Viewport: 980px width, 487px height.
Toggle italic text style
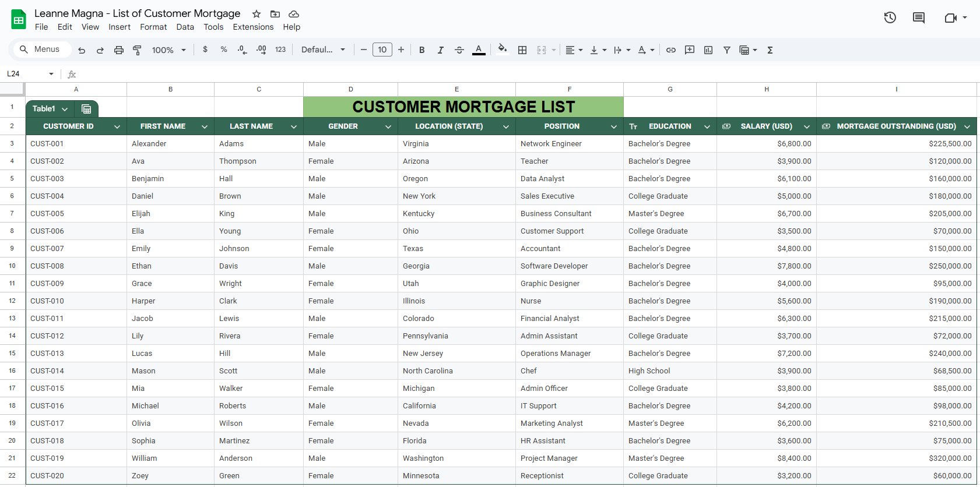click(440, 50)
